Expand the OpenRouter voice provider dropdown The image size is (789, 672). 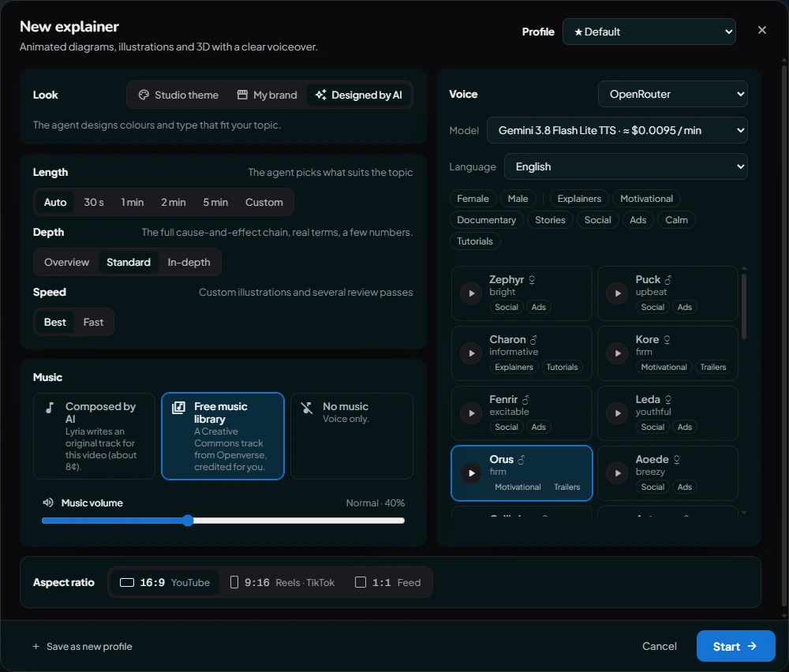click(673, 94)
